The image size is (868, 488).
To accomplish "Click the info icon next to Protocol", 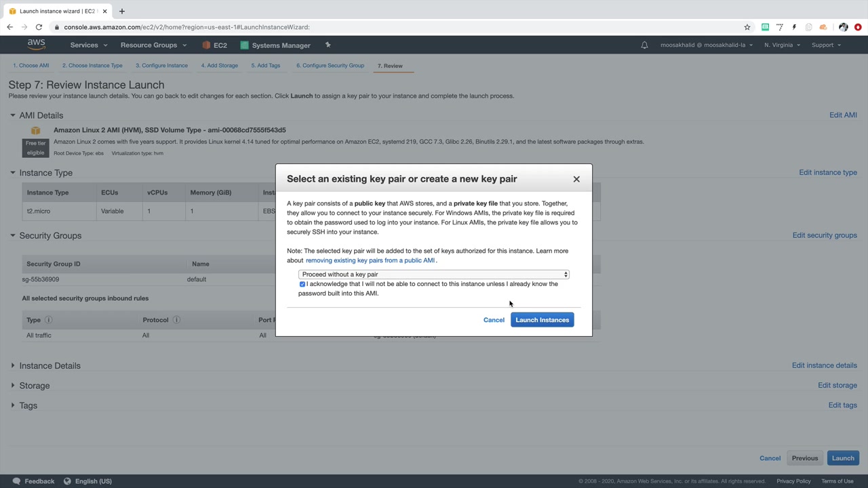I will coord(176,320).
